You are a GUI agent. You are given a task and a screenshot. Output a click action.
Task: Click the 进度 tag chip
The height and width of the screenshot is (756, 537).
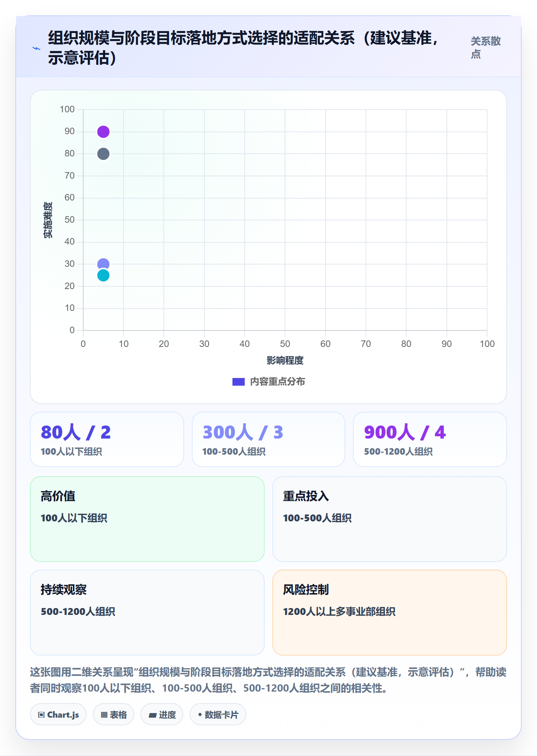coord(162,715)
